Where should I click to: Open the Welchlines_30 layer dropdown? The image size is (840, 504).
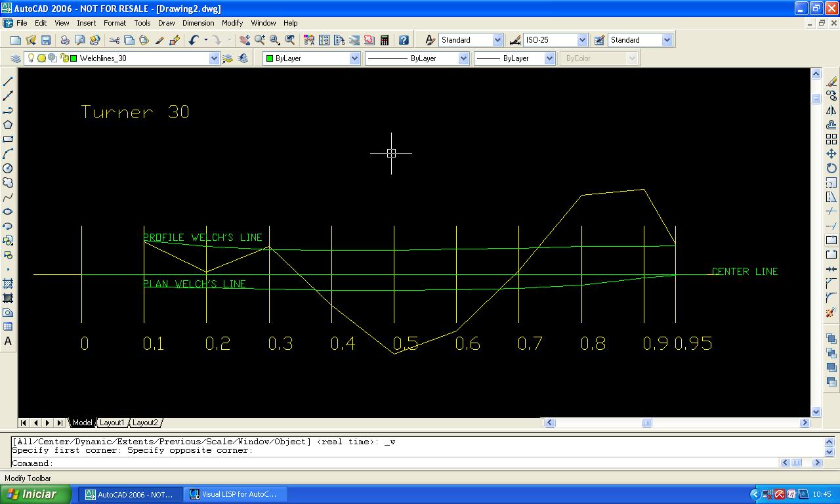214,58
